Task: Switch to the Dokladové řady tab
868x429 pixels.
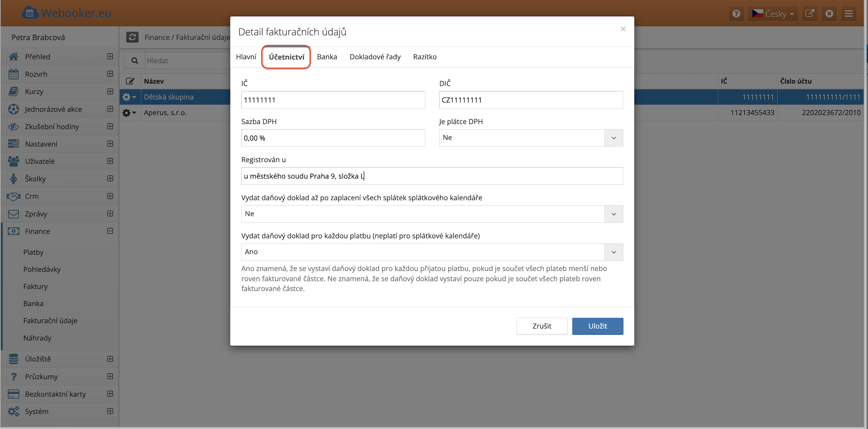Action: point(375,57)
